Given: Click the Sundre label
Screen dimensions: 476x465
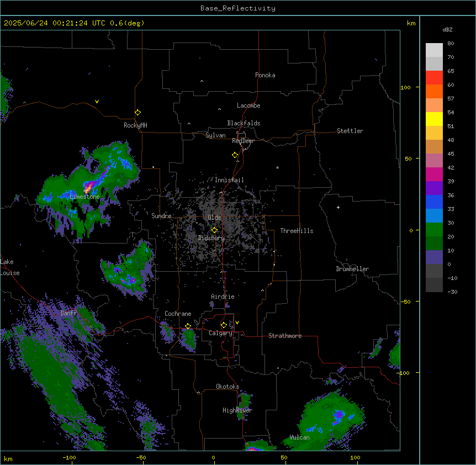Looking at the screenshot, I should (x=161, y=216).
